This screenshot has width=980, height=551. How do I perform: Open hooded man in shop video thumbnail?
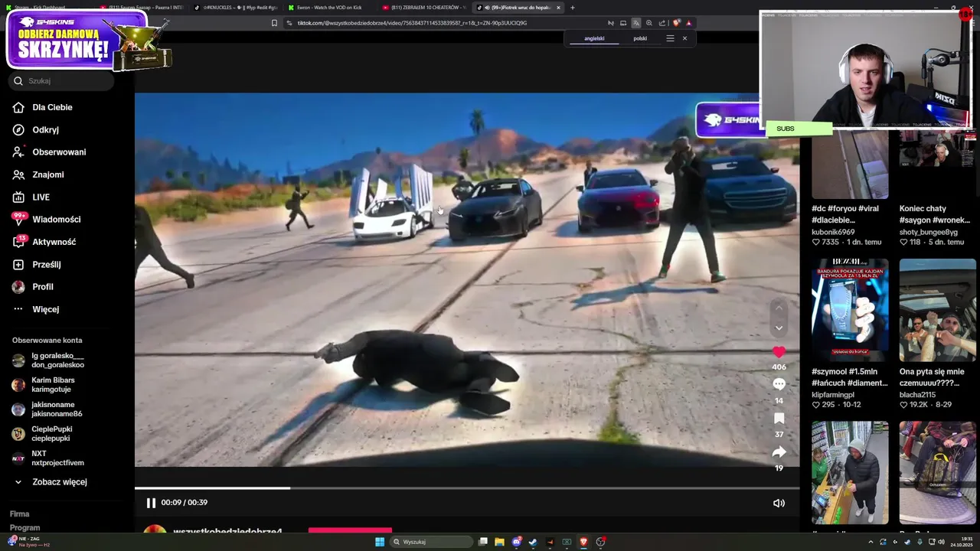(850, 472)
